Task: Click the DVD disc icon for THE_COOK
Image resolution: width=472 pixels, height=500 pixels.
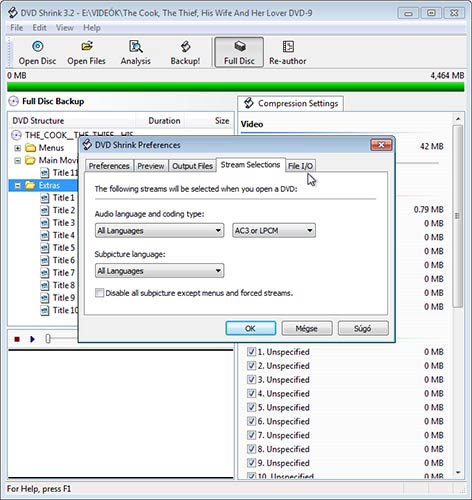Action: pyautogui.click(x=16, y=135)
